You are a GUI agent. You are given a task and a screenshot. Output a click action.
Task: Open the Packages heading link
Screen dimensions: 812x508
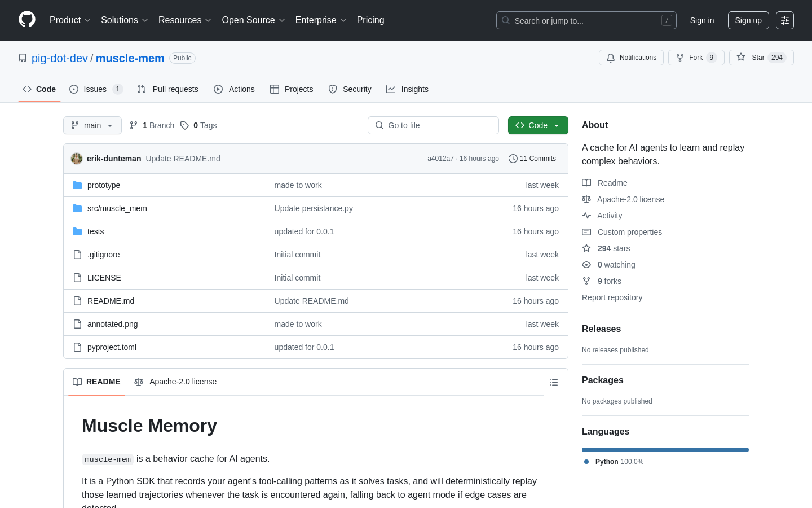pyautogui.click(x=602, y=380)
